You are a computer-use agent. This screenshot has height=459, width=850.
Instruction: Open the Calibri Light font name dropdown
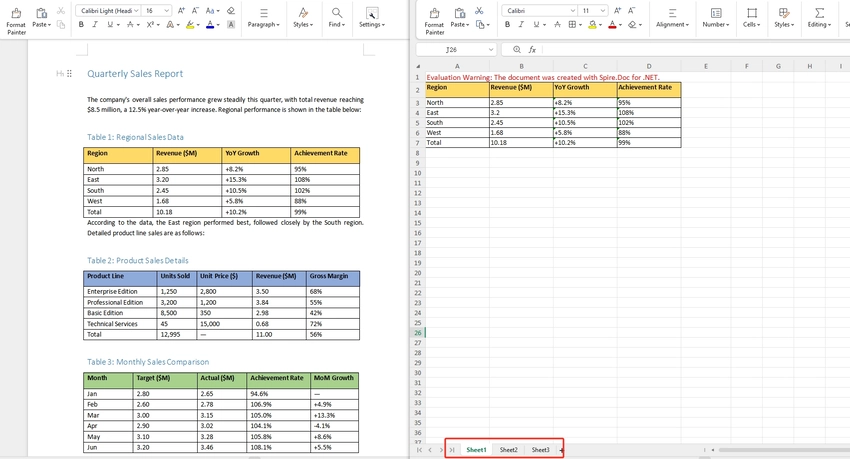136,11
